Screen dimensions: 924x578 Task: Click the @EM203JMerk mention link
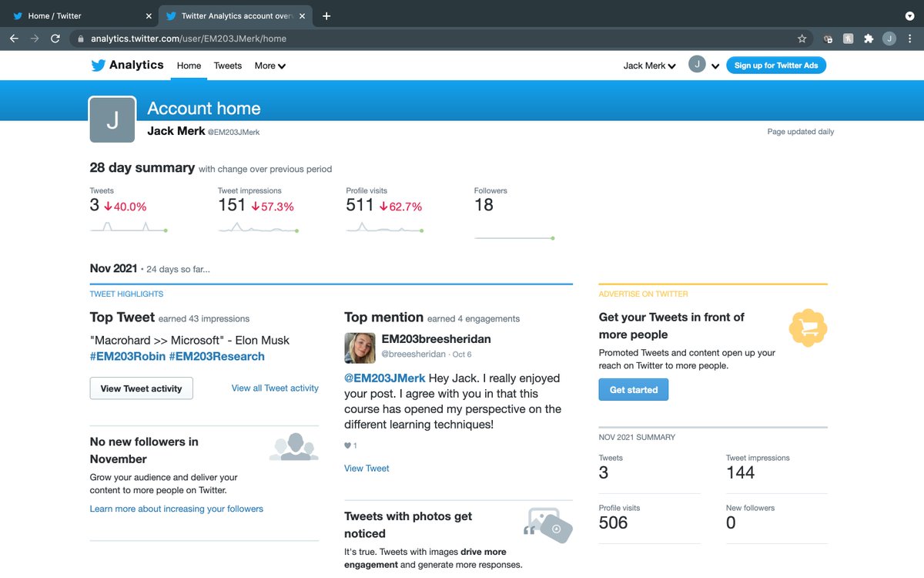click(x=384, y=378)
